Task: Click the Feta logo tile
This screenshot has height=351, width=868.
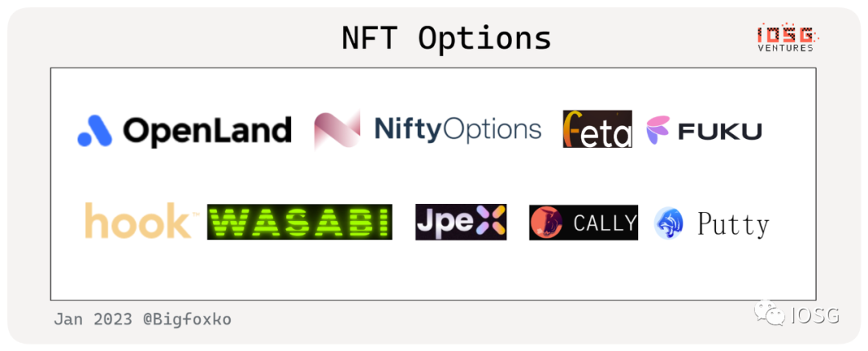Action: click(x=597, y=129)
